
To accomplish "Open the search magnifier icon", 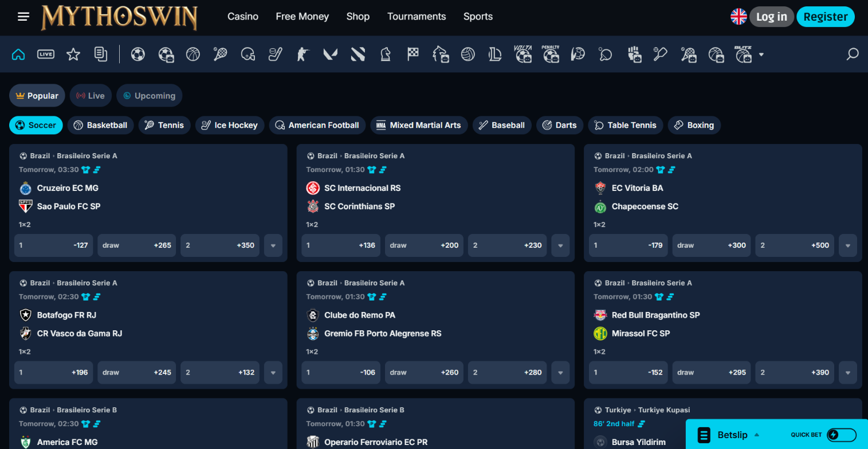I will (853, 54).
